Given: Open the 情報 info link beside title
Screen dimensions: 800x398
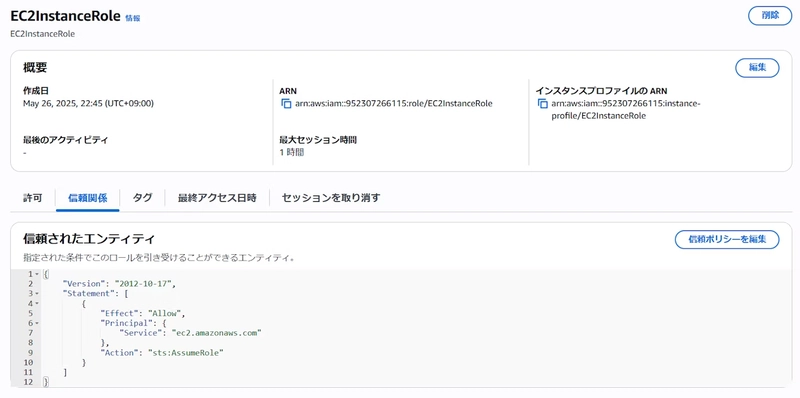Looking at the screenshot, I should coord(133,18).
